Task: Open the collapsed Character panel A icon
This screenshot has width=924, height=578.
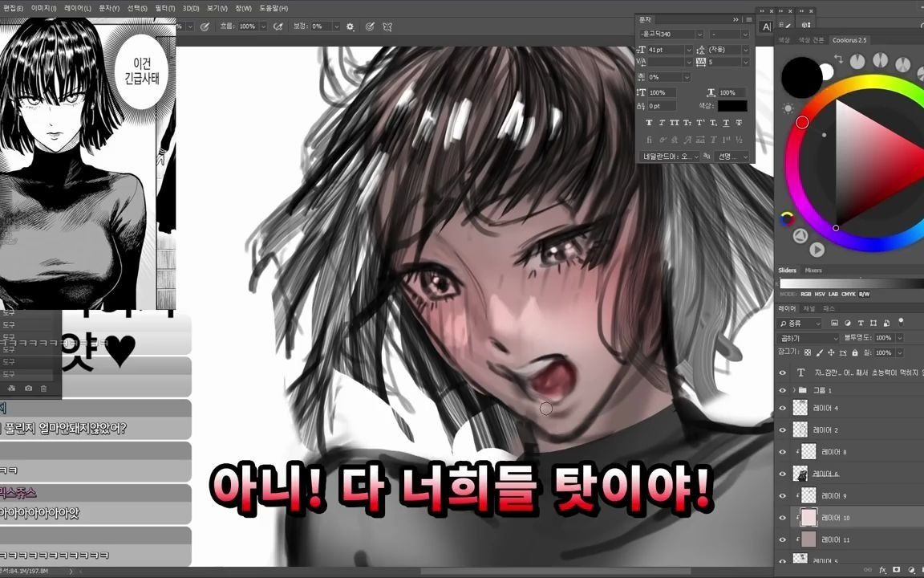Action: 766,26
